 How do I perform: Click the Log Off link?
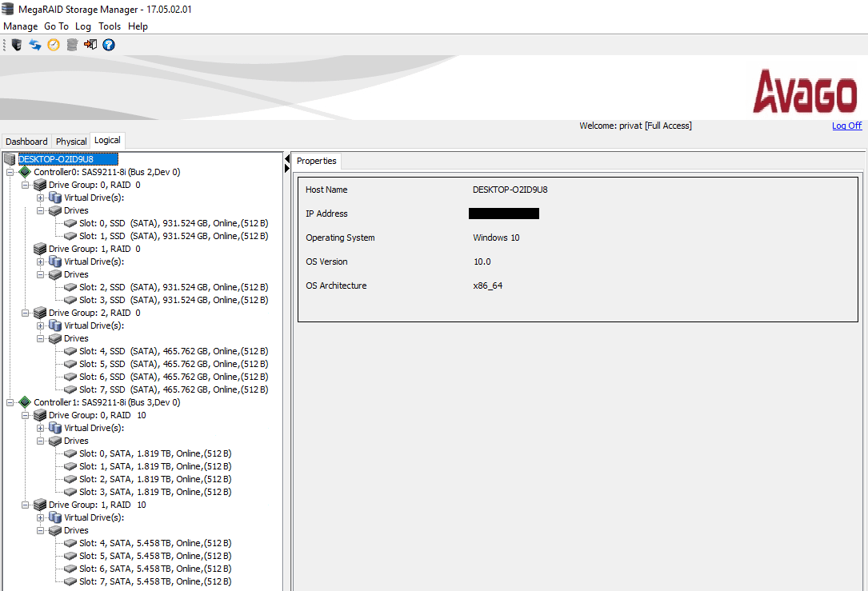click(x=847, y=126)
